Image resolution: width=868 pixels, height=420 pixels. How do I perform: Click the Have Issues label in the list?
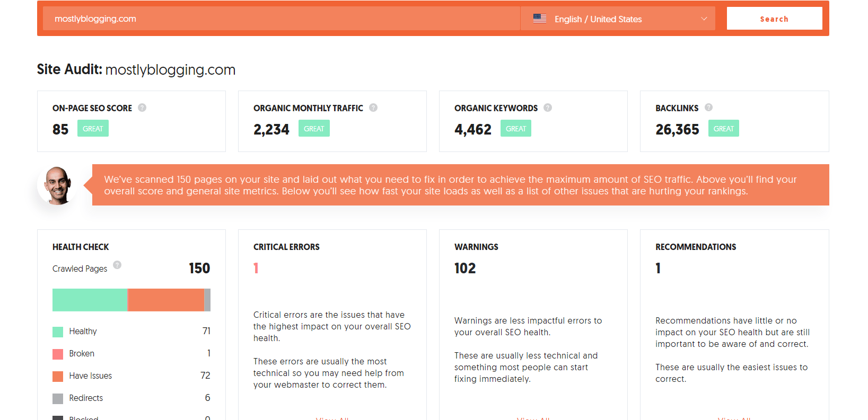coord(90,376)
